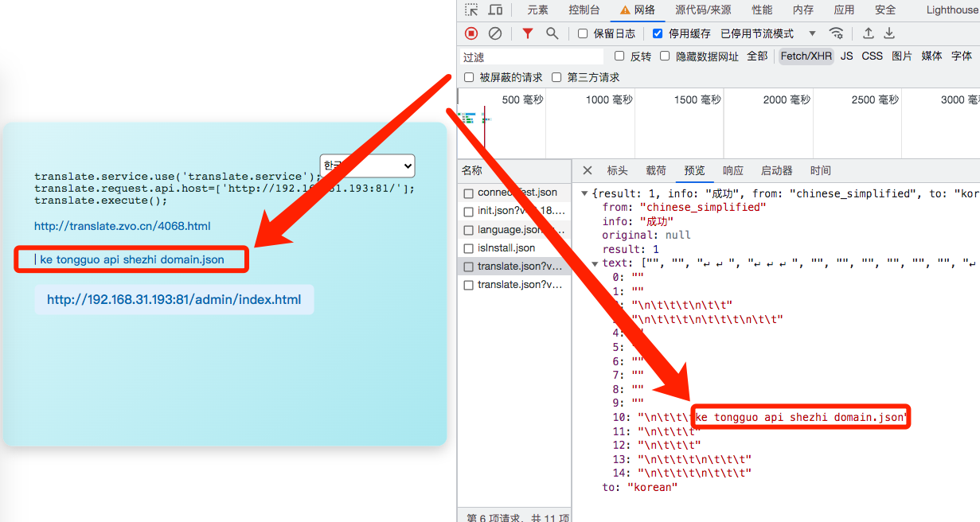Click the inspect element picker icon
Viewport: 980px width, 522px height.
[472, 10]
